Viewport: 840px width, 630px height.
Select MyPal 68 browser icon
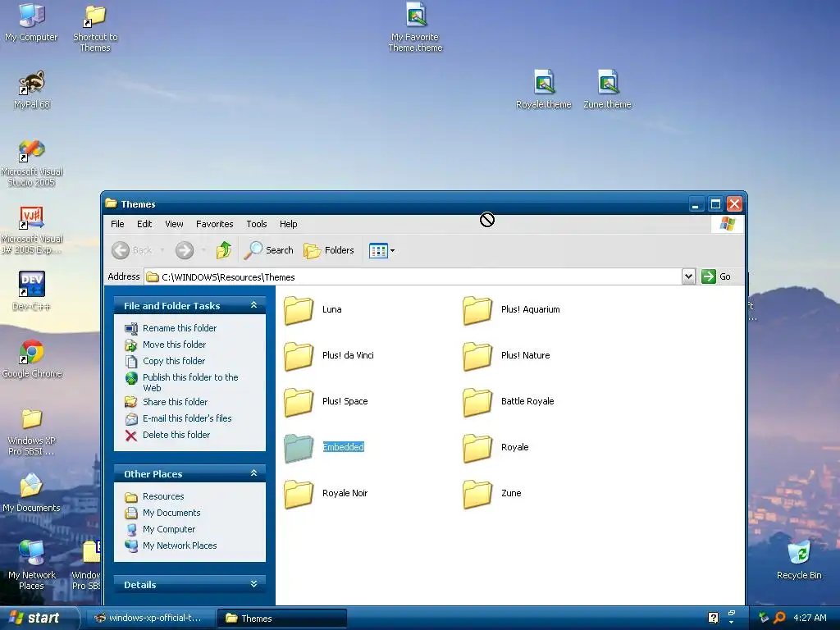point(32,89)
